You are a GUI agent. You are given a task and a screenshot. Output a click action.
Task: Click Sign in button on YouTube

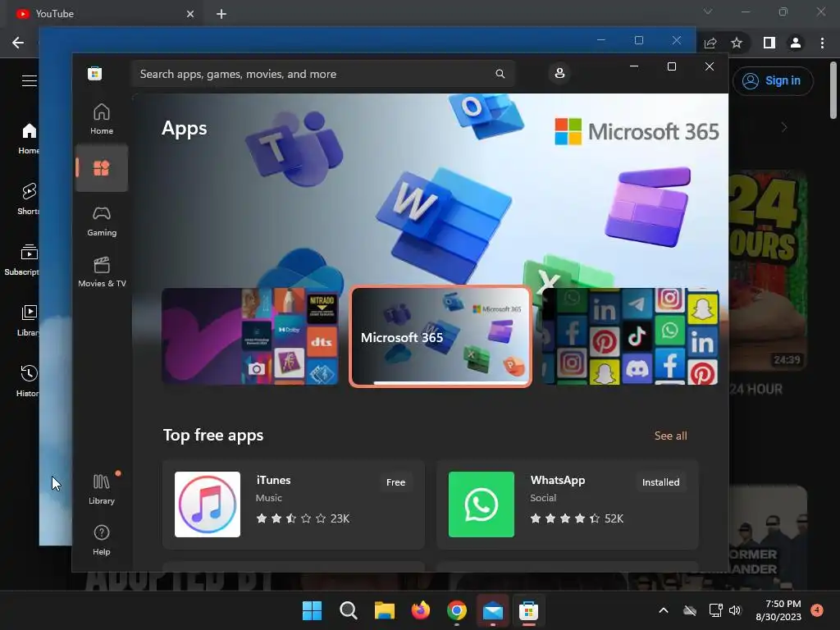(773, 81)
